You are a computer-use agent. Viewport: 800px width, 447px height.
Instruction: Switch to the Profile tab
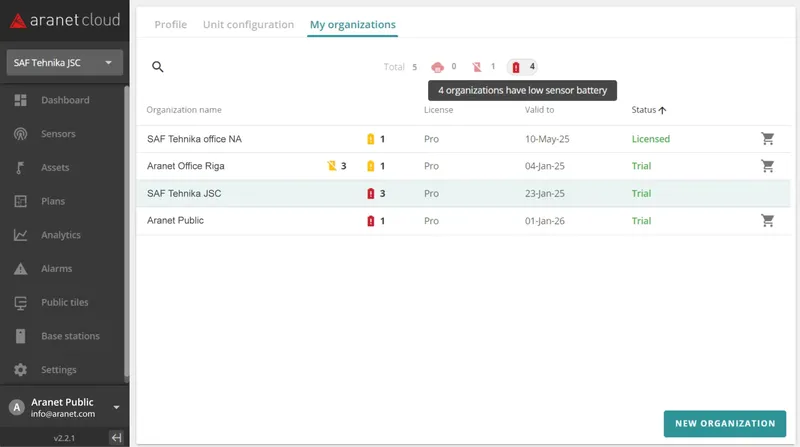(170, 24)
